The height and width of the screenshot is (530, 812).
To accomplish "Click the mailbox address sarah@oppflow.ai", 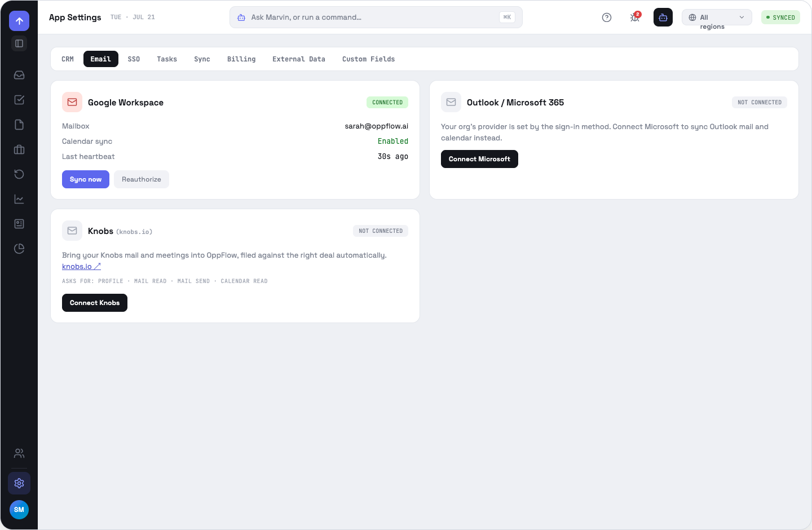I will (377, 126).
